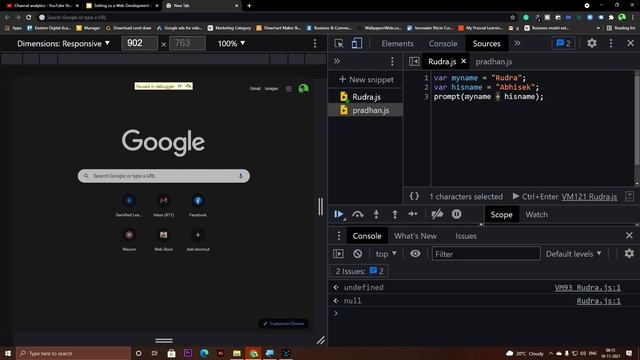The width and height of the screenshot is (640, 360).
Task: Create a New snippet
Action: [366, 80]
